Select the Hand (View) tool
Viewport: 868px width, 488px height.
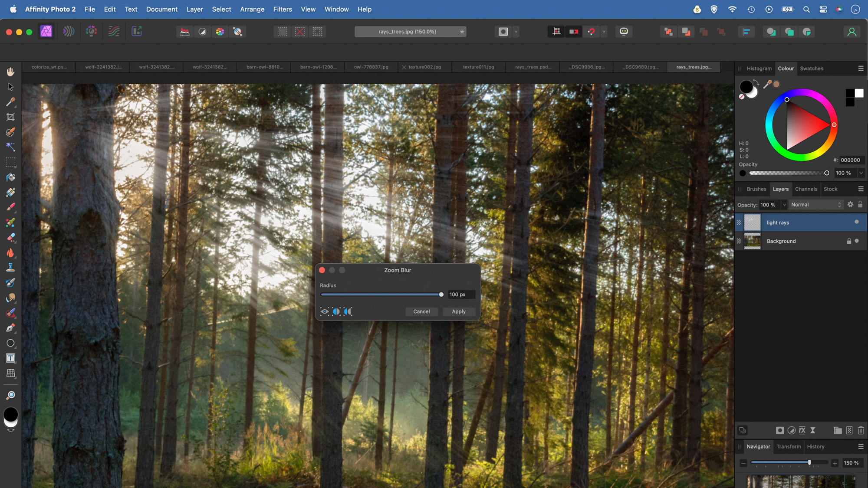pos(10,72)
